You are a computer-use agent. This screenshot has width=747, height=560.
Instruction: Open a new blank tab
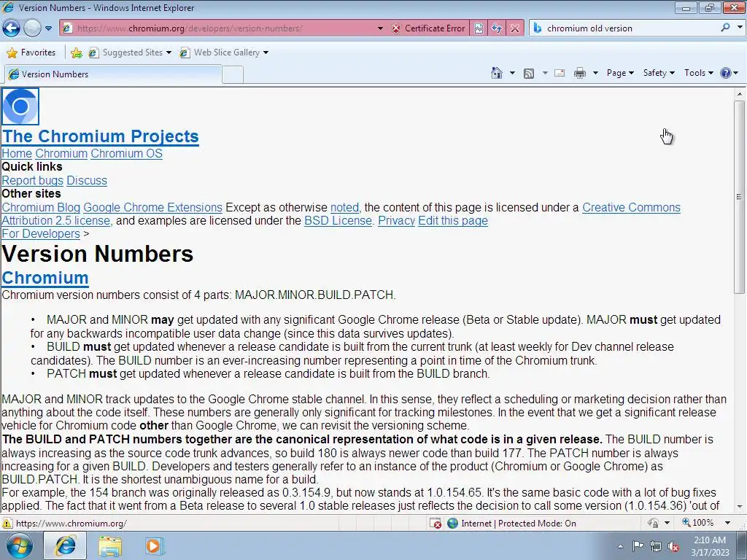tap(233, 75)
